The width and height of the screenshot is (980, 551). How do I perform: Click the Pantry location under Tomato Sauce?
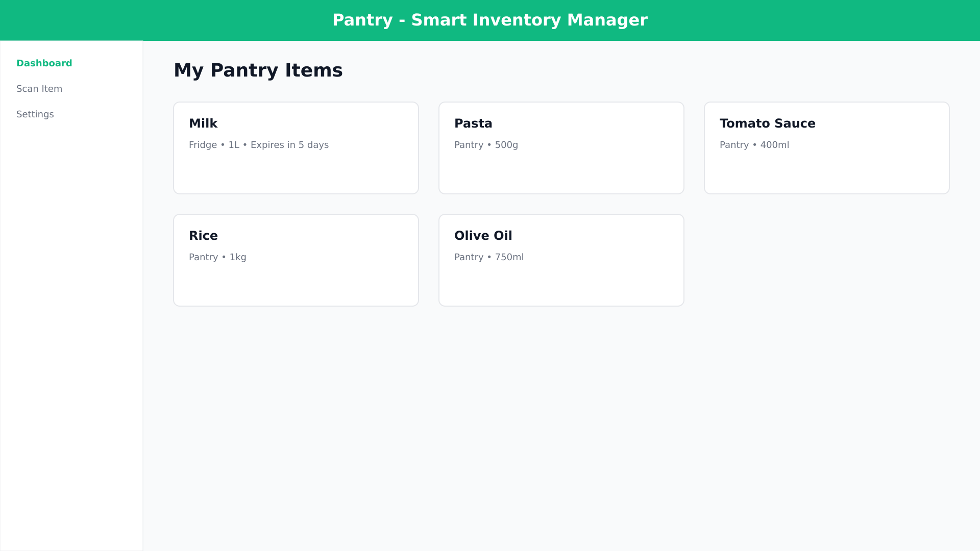tap(734, 145)
